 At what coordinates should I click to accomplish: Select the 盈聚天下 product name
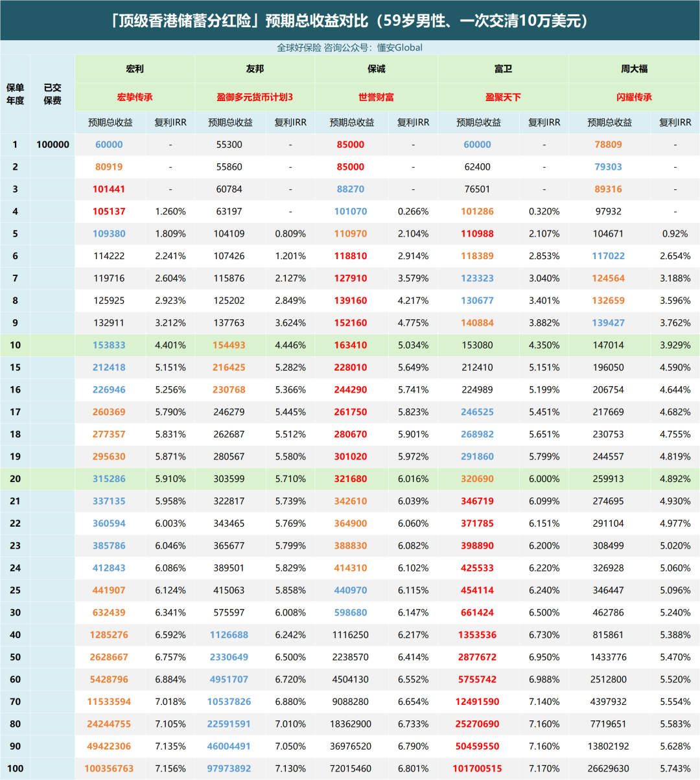click(503, 97)
